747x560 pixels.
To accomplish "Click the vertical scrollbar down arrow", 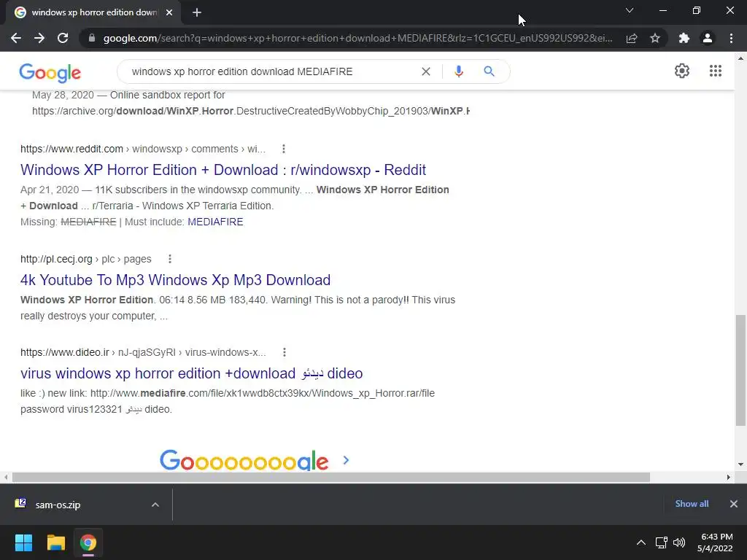I will (740, 464).
